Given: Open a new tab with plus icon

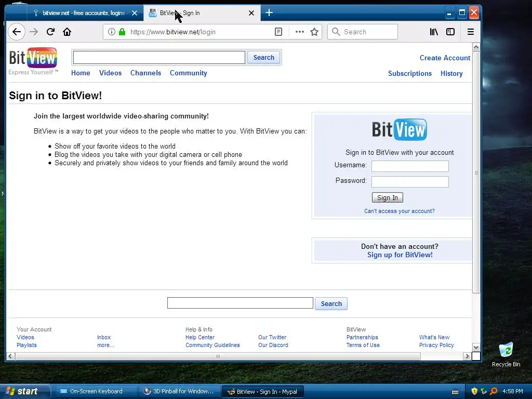Looking at the screenshot, I should pyautogui.click(x=269, y=13).
